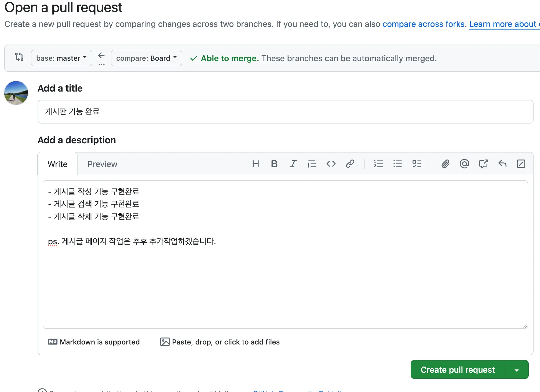Insert a quote block
The image size is (540, 392).
pos(312,164)
